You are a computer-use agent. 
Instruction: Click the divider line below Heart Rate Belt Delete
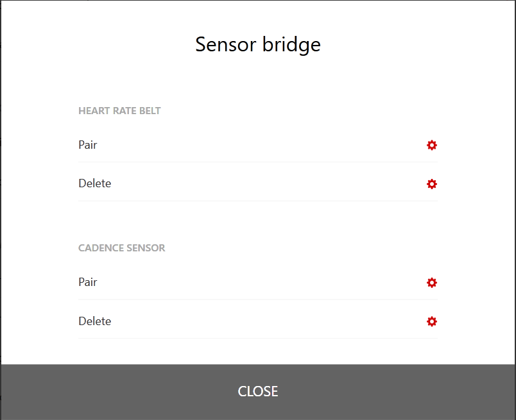pyautogui.click(x=258, y=201)
